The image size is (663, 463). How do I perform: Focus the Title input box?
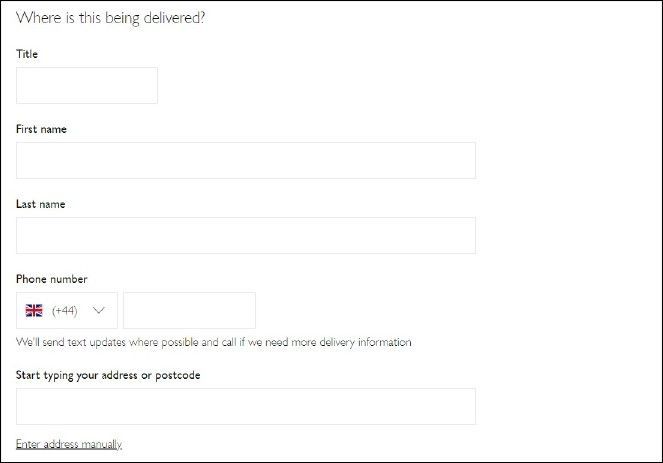87,85
